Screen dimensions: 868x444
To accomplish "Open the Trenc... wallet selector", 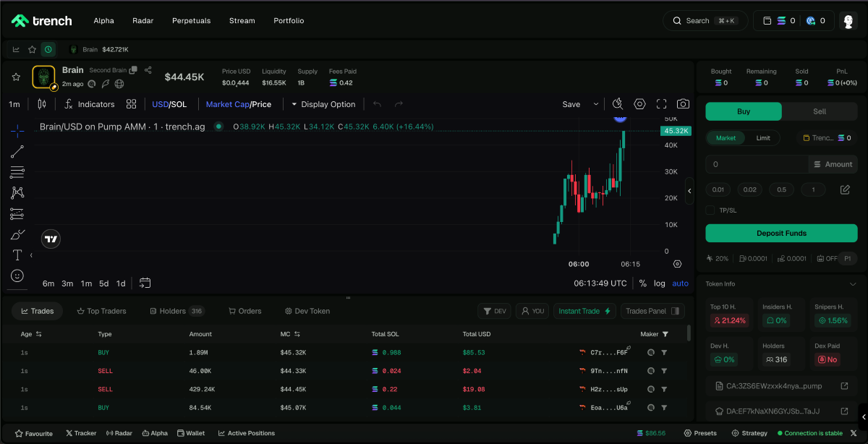I will click(827, 138).
